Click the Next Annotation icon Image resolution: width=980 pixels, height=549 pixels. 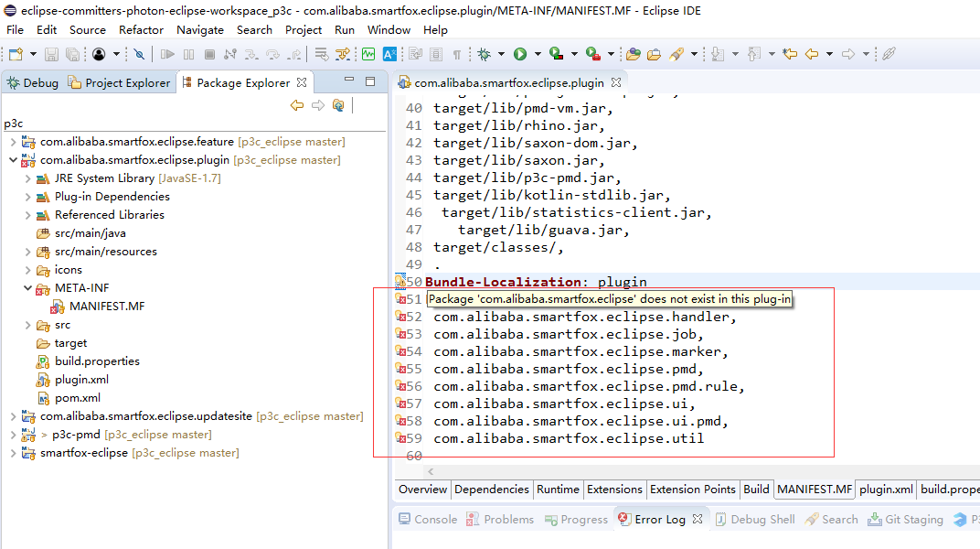pyautogui.click(x=718, y=54)
